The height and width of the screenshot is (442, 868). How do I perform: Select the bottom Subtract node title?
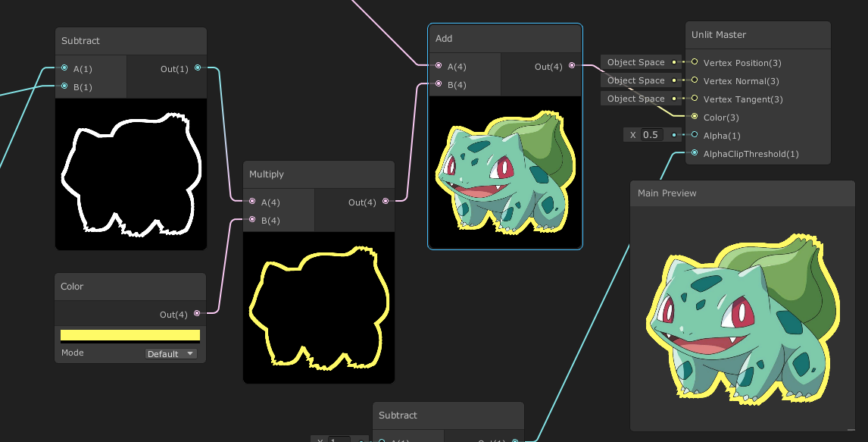[x=398, y=415]
